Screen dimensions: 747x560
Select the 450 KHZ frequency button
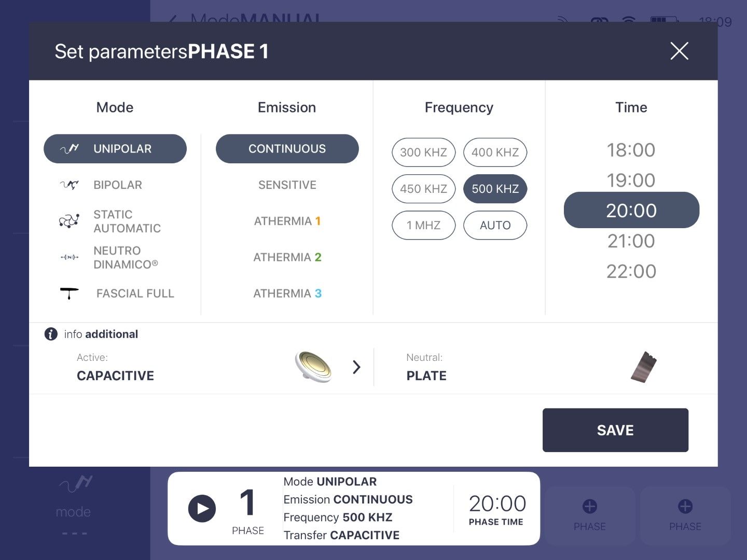coord(423,189)
